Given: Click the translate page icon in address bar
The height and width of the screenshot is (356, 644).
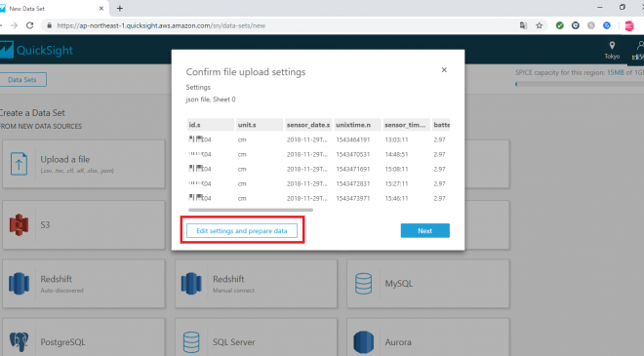Looking at the screenshot, I should (x=523, y=25).
